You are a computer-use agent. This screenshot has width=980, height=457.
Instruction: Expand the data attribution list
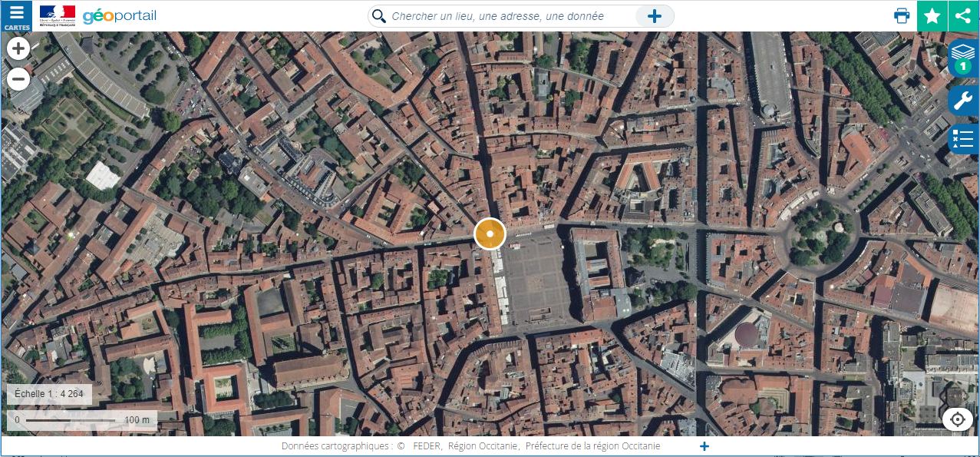pyautogui.click(x=704, y=446)
